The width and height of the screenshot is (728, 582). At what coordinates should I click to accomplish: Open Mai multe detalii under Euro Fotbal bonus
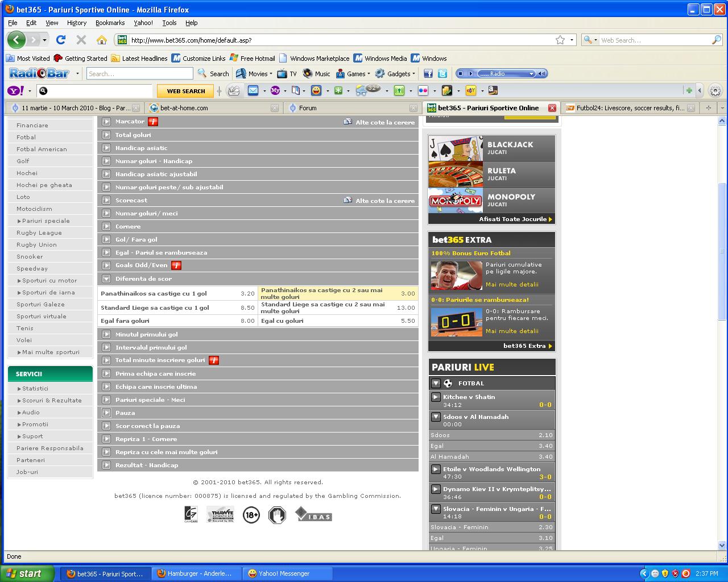512,284
